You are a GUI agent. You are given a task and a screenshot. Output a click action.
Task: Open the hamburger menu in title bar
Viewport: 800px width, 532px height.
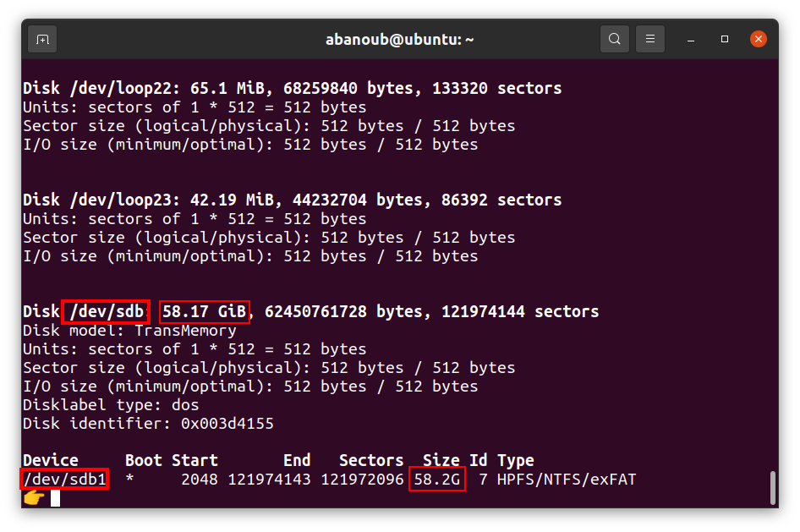[x=650, y=39]
